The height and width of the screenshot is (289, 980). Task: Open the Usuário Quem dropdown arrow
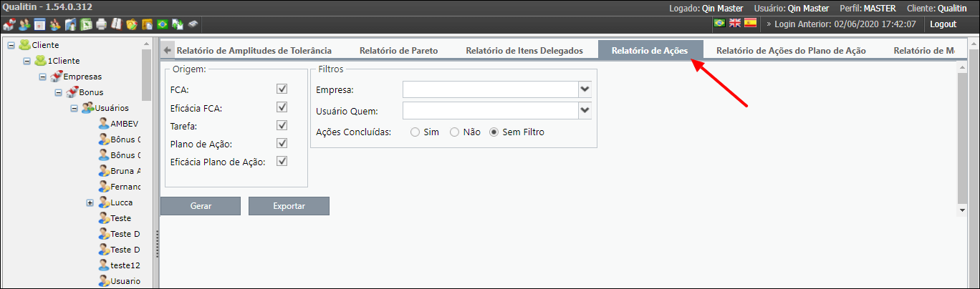pyautogui.click(x=585, y=110)
